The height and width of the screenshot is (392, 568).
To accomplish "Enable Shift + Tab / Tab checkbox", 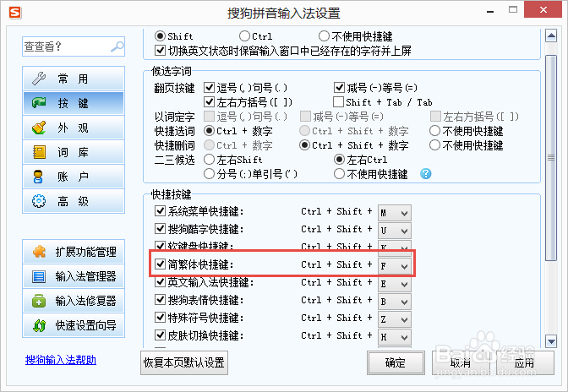I will (x=338, y=102).
